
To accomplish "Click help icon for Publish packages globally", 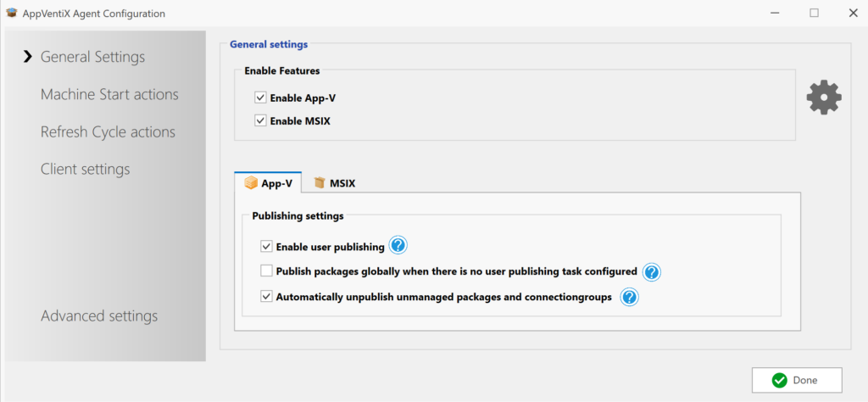I will tap(651, 272).
